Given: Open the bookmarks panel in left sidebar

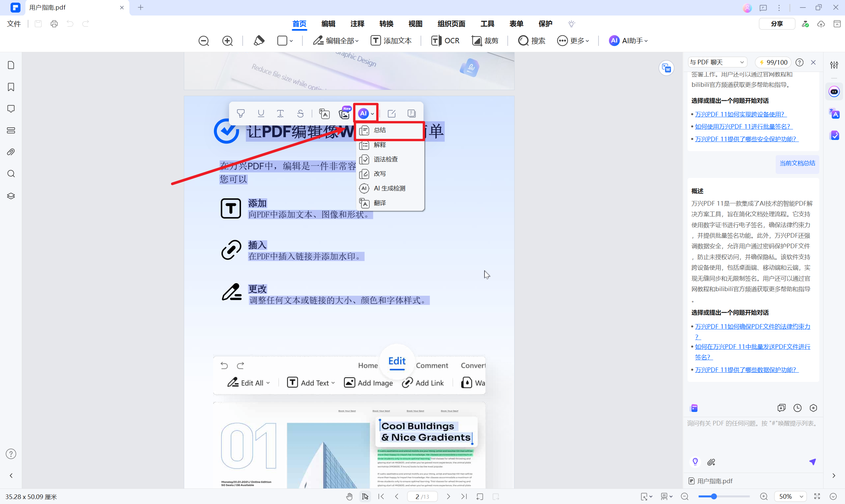Looking at the screenshot, I should click(11, 87).
